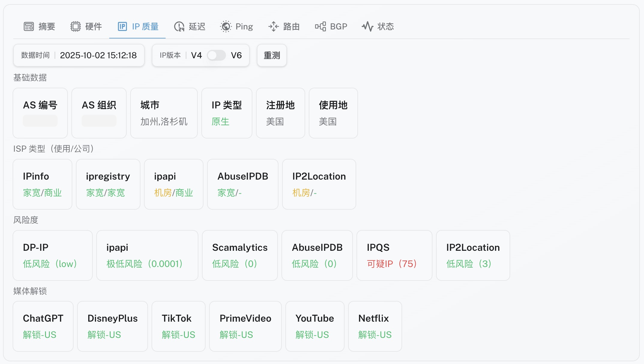Click the 硬件 hardware chip icon
This screenshot has height=364, width=644.
76,26
